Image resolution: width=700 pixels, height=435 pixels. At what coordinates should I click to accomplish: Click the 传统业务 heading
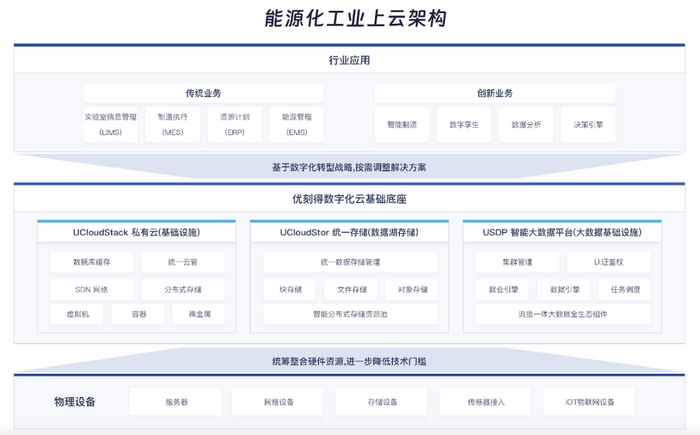click(204, 93)
